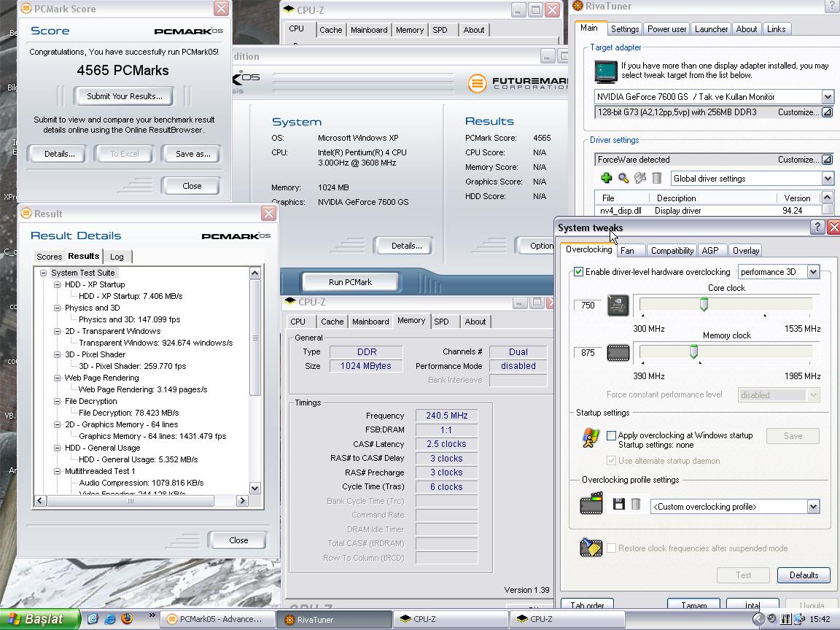This screenshot has width=840, height=630.
Task: Open the Başlat start button
Action: click(40, 619)
